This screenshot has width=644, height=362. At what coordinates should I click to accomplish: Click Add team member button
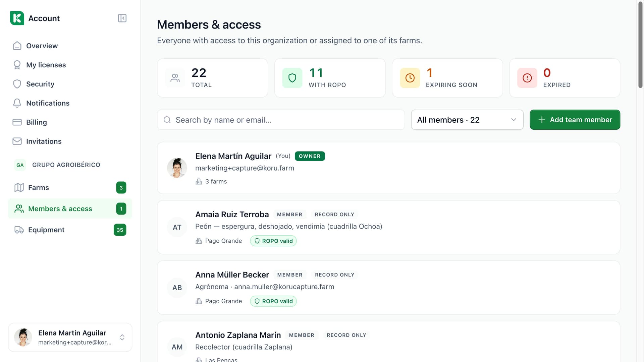tap(575, 120)
